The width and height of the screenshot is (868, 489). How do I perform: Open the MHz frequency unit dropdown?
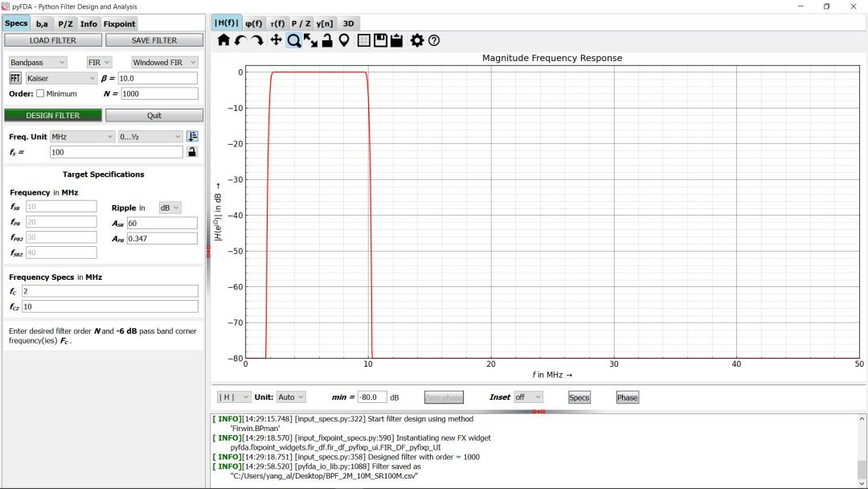(x=82, y=136)
